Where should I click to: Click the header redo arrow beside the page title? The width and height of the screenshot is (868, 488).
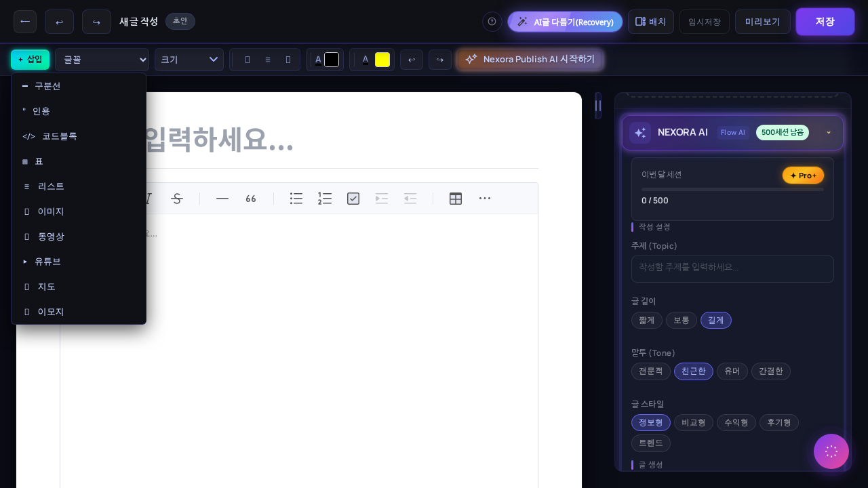click(96, 22)
